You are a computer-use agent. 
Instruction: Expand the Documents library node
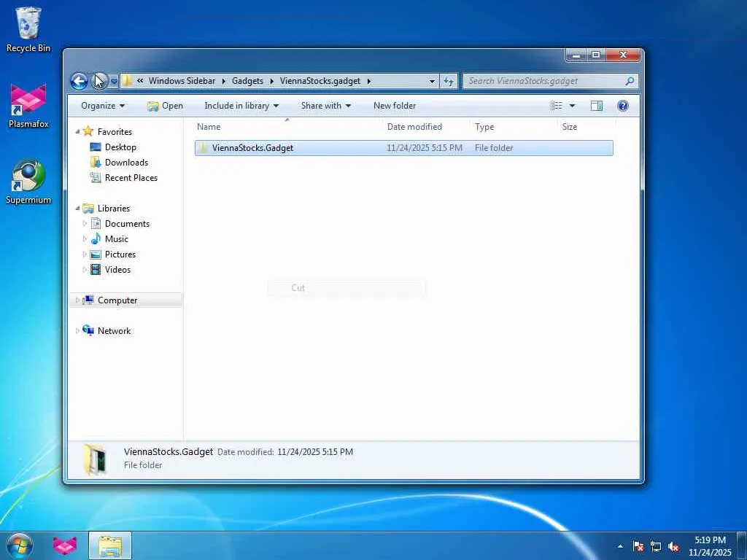85,223
